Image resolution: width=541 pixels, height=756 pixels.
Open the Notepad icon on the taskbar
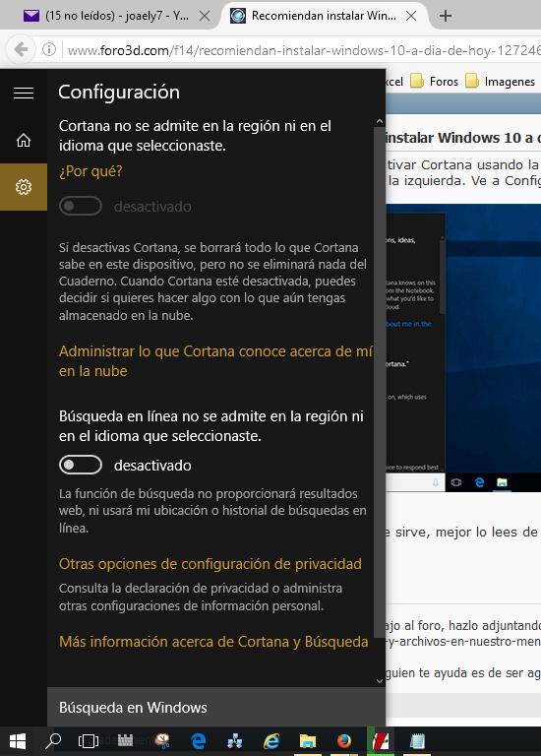click(x=417, y=741)
